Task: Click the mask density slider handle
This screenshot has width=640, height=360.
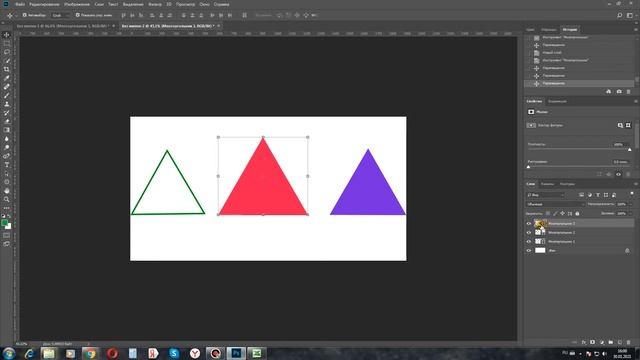Action: tap(630, 150)
